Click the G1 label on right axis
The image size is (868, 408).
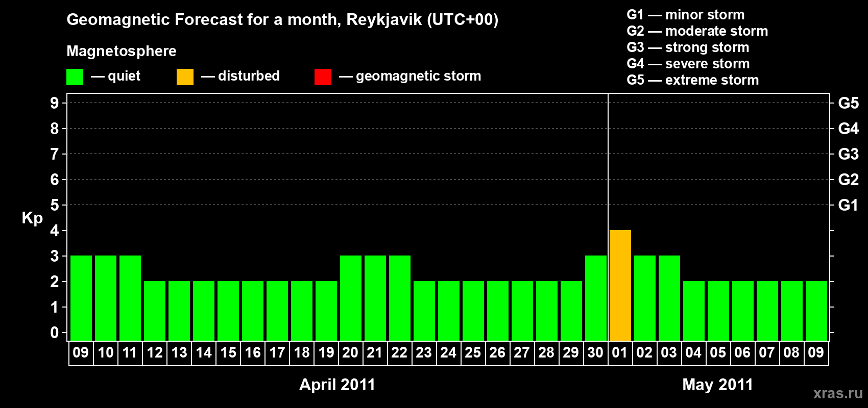849,205
